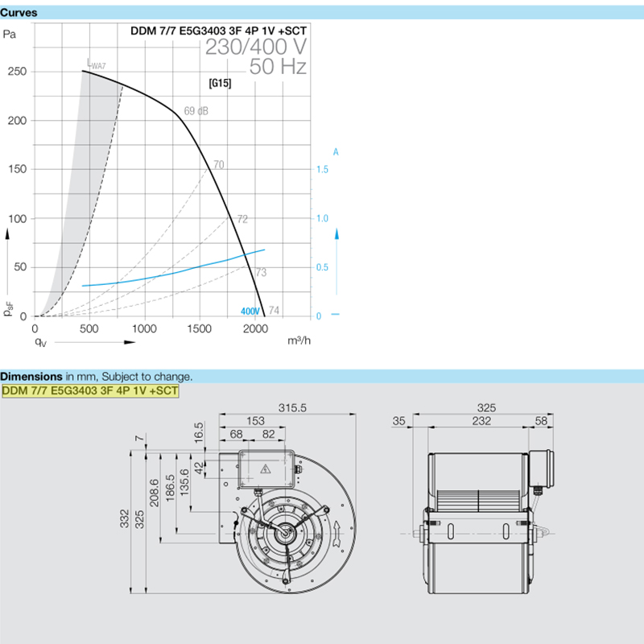
Task: Click the '74' sound level marker
Action: (274, 310)
